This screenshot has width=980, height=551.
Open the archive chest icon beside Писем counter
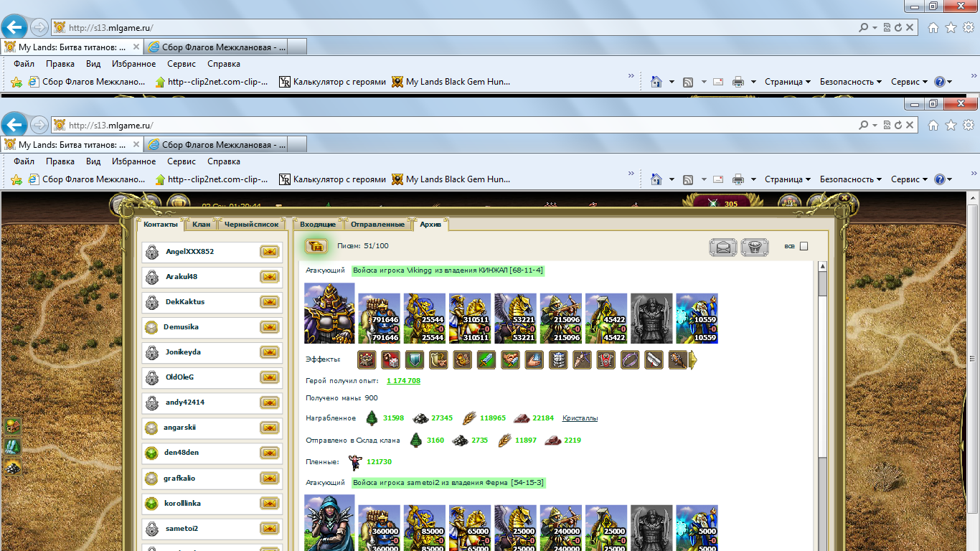coord(316,246)
